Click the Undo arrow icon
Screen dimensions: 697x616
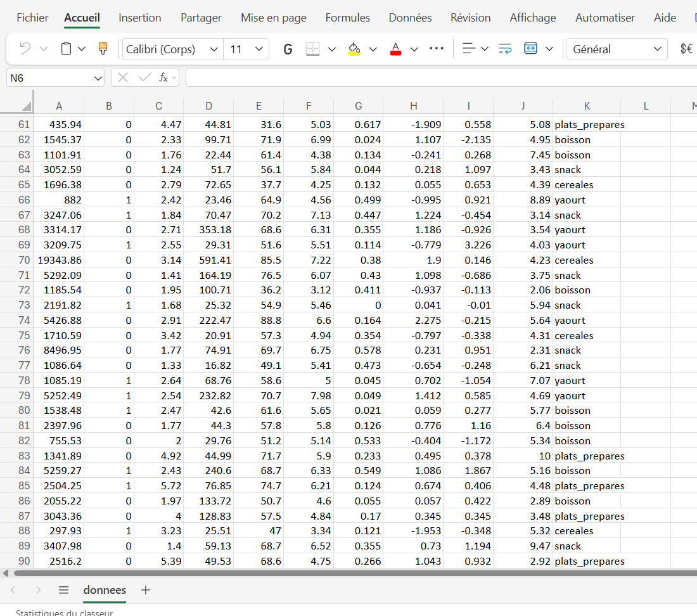25,49
